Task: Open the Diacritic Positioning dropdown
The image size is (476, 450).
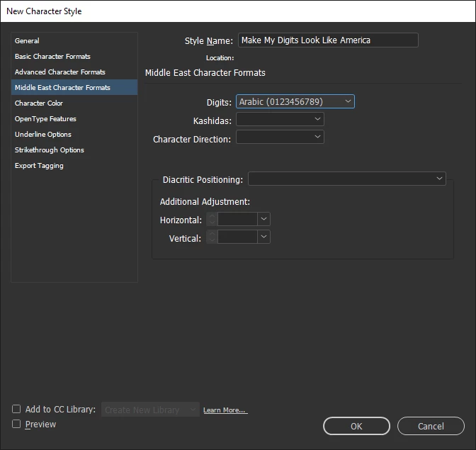Action: [x=347, y=179]
